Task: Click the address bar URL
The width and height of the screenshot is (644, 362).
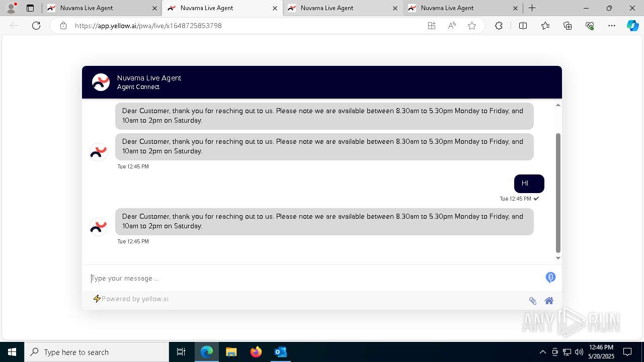Action: pos(148,26)
